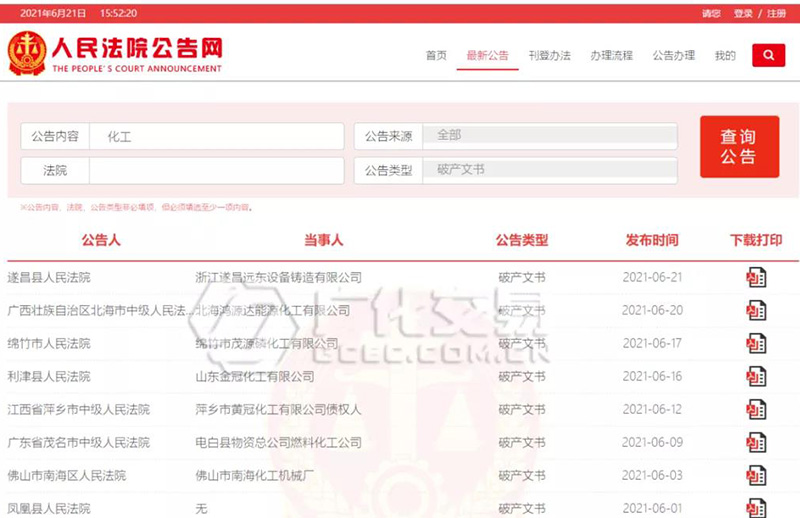Screen dimensions: 800x518
Task: Download PDF for 绵竹市人民法院 announcement
Action: (x=756, y=344)
